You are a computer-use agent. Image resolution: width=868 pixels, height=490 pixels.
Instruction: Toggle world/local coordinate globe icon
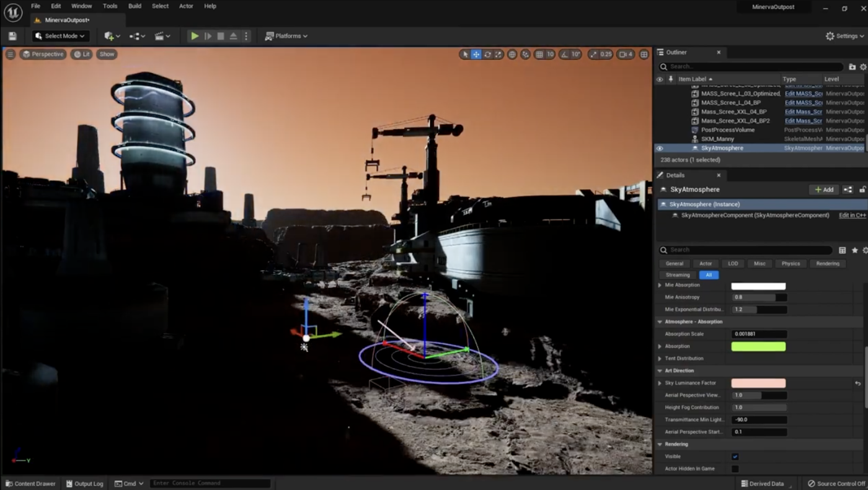[512, 55]
